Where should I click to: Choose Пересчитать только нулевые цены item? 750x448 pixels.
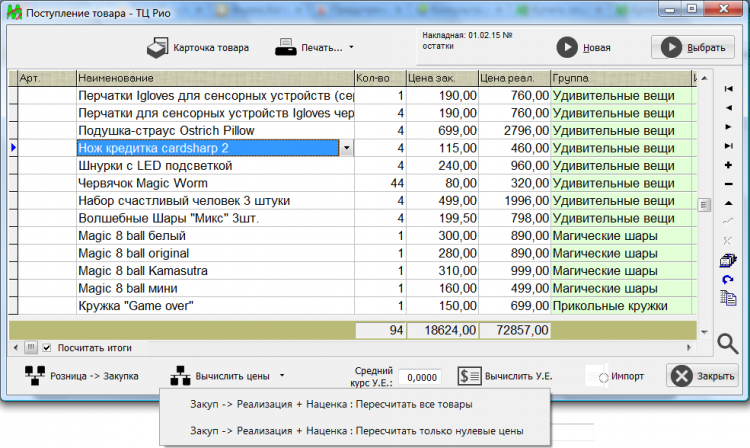pos(356,431)
